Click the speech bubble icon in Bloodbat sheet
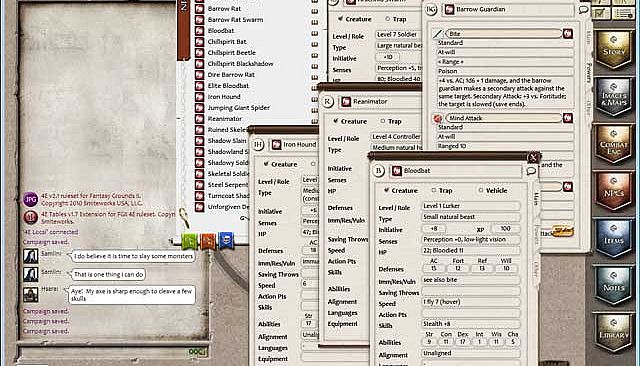640x366 pixels. tap(531, 171)
